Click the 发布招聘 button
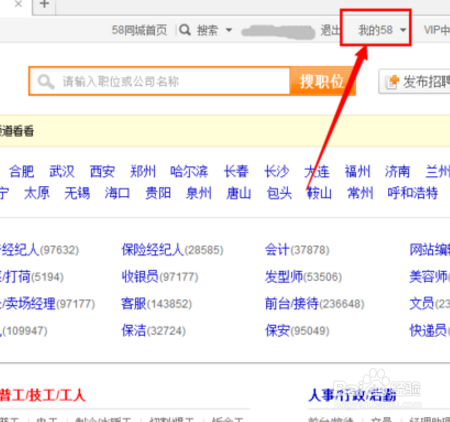This screenshot has height=422, width=450. [414, 82]
